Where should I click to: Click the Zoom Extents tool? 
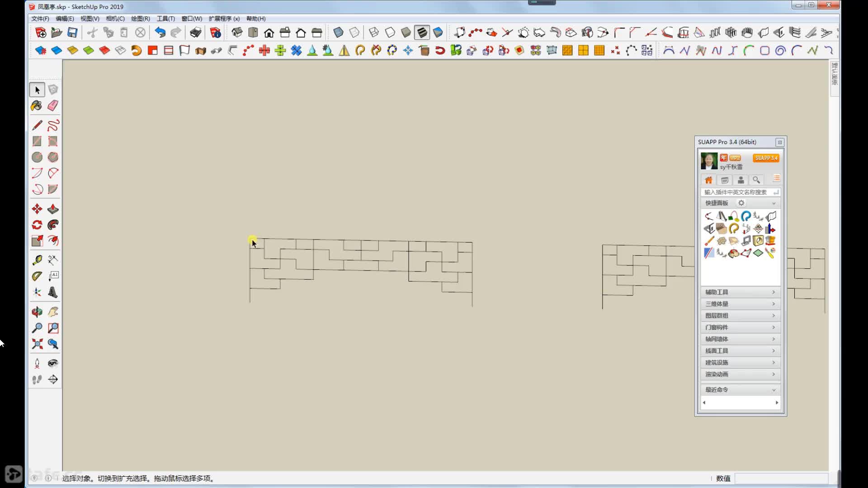tap(37, 344)
